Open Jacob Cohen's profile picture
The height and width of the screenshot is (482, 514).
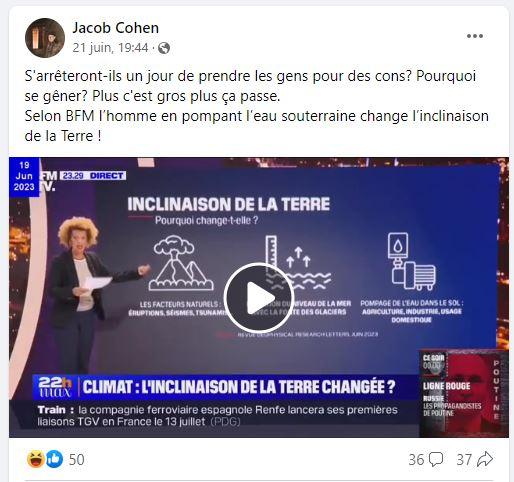pyautogui.click(x=45, y=38)
